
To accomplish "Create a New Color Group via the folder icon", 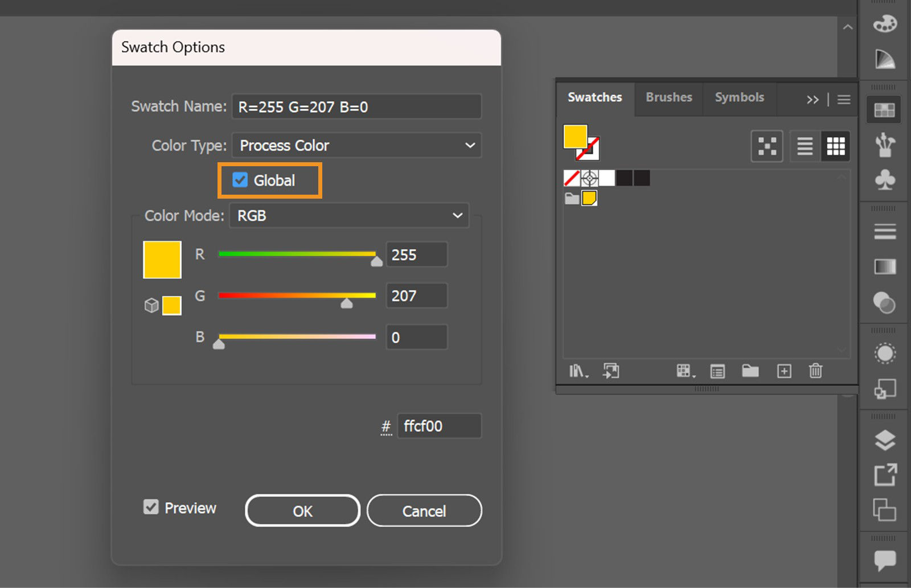I will pos(750,371).
